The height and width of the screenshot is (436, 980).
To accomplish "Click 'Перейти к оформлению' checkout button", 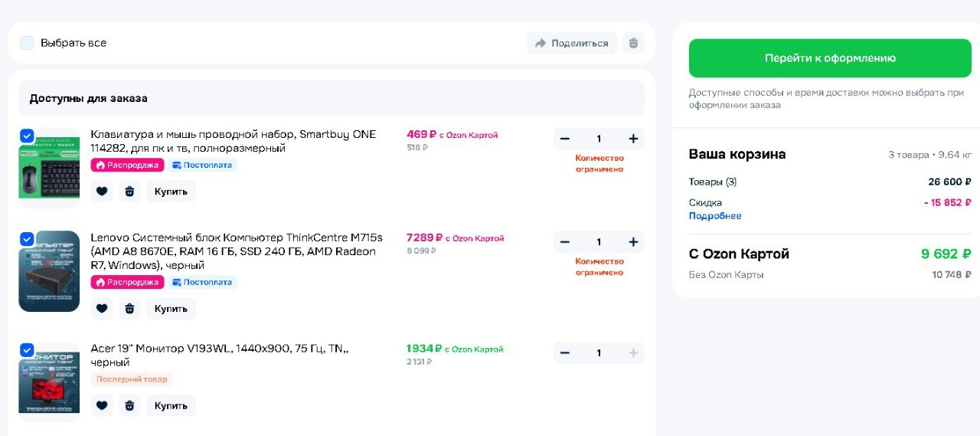I will point(830,58).
